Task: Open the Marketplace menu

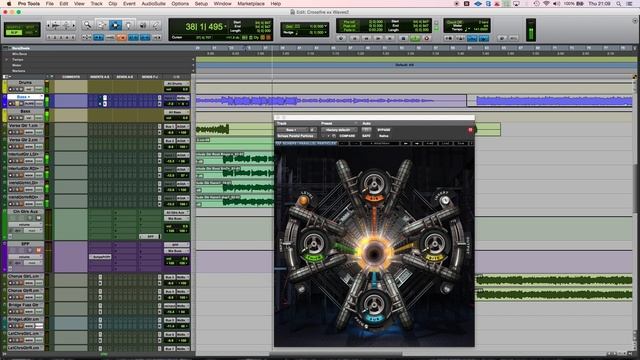Action: coord(251,4)
